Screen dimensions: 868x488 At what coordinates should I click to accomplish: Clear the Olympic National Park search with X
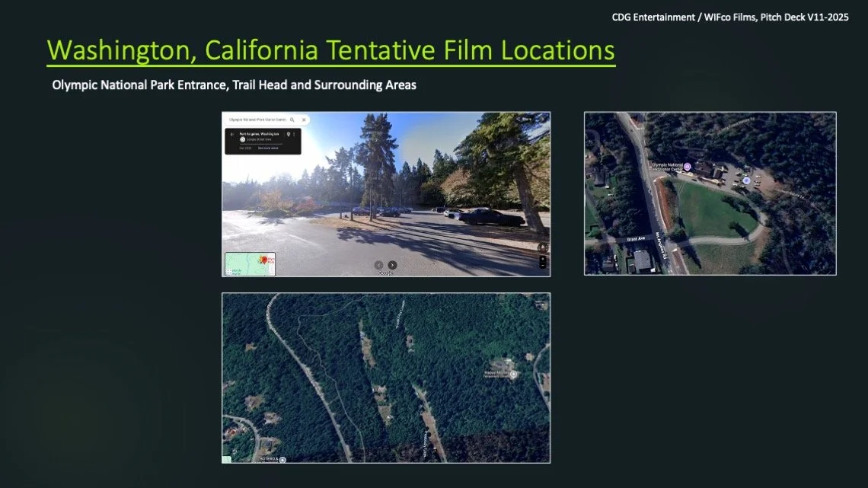[x=304, y=120]
